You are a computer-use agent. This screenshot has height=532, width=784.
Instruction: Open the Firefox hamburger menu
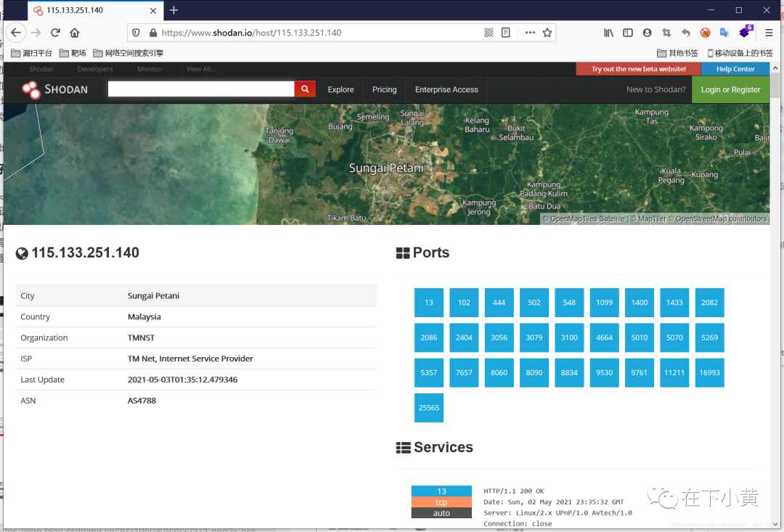click(x=769, y=33)
